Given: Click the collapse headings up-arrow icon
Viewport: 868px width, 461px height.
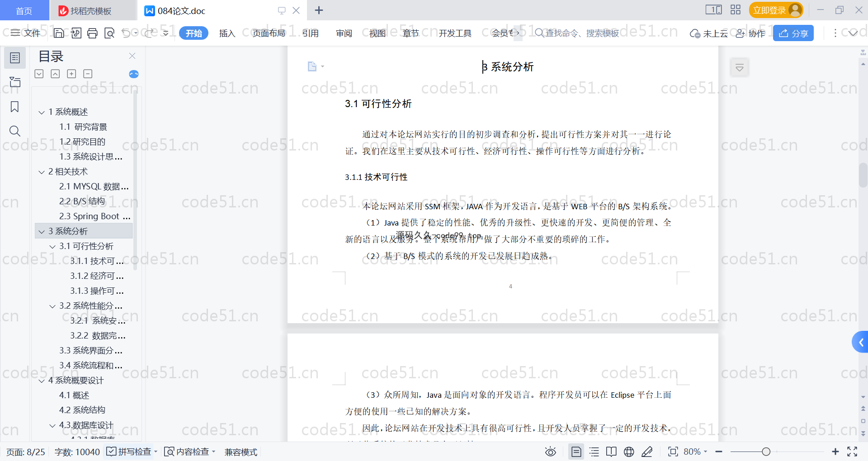Looking at the screenshot, I should point(55,74).
